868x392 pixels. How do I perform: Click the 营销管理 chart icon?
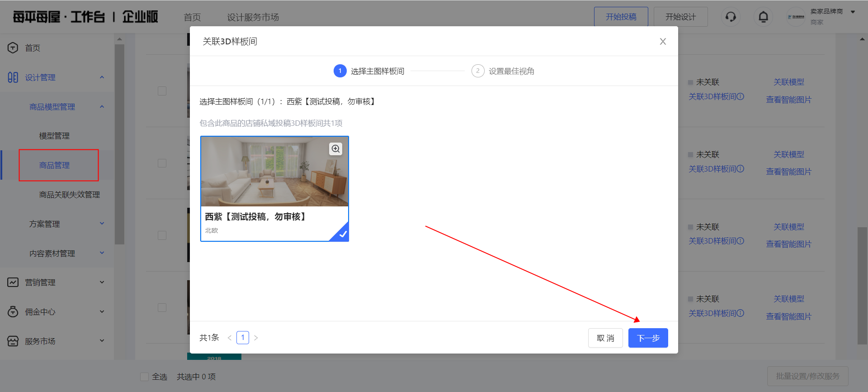tap(13, 282)
